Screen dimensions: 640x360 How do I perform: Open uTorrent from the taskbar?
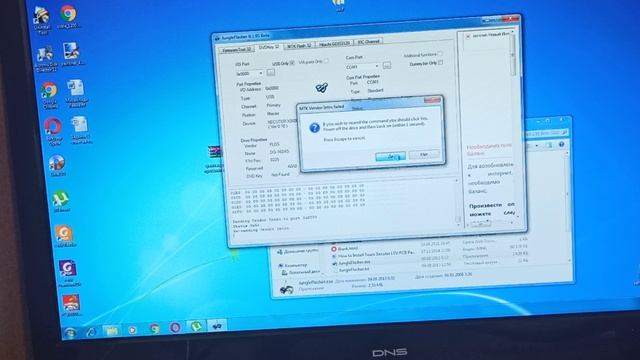[196, 326]
